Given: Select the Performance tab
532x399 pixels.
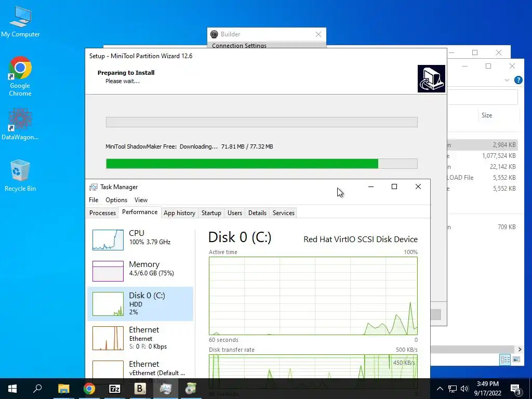Looking at the screenshot, I should (140, 212).
